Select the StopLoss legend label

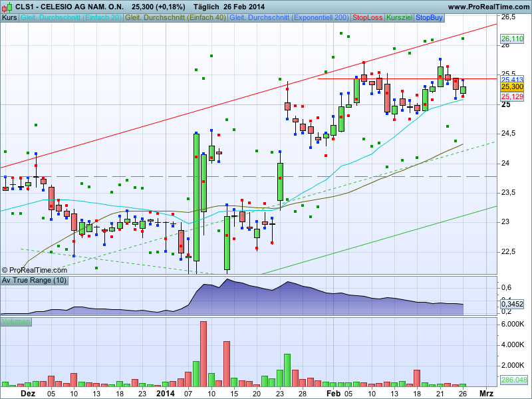tap(368, 17)
